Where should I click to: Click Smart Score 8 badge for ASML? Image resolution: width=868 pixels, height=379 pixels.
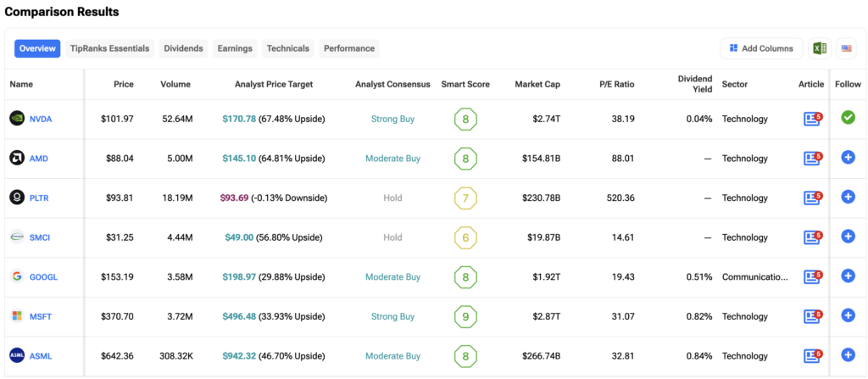[x=465, y=356]
